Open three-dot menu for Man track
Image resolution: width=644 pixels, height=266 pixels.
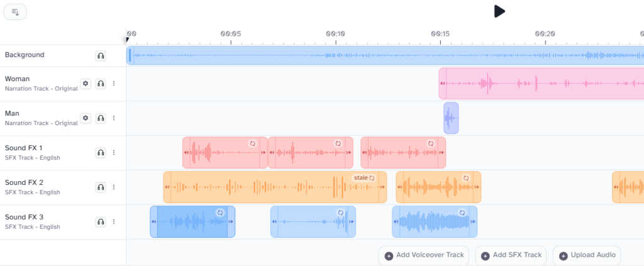(x=114, y=118)
